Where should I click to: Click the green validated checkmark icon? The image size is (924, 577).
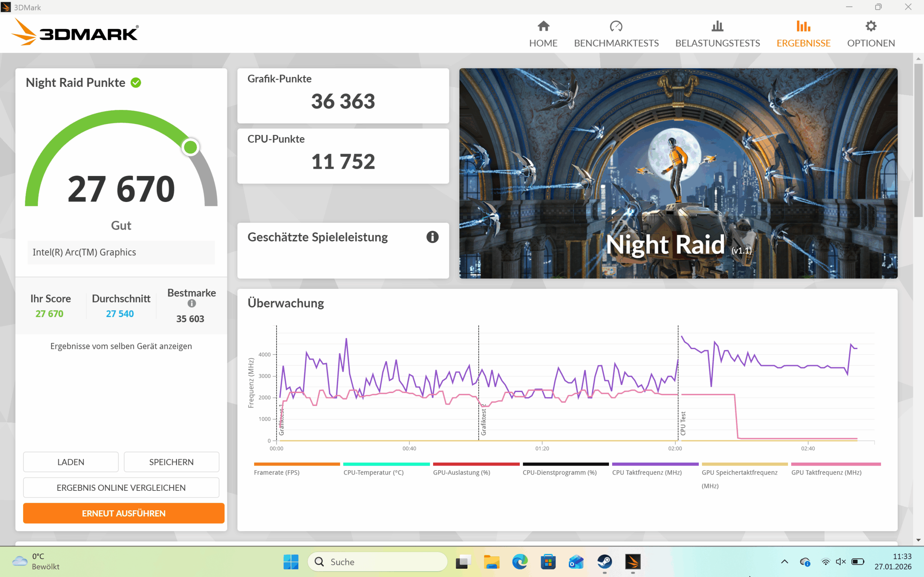[x=136, y=83]
